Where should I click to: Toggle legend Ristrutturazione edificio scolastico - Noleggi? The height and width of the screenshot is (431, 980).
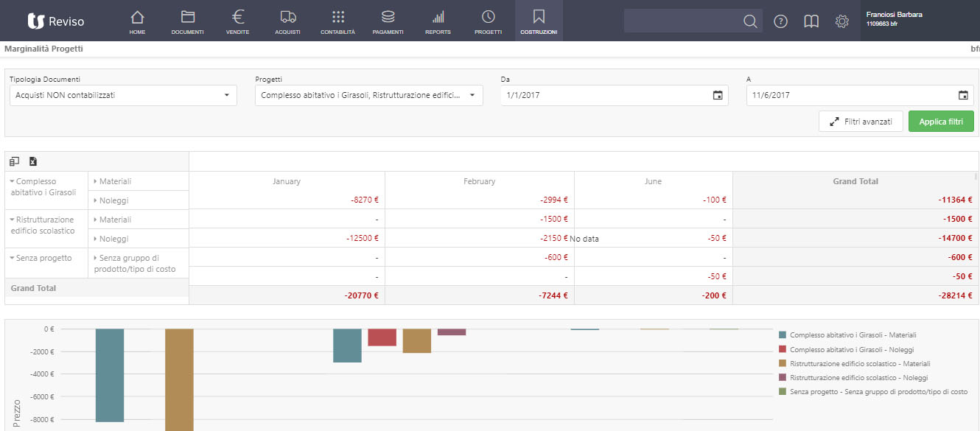point(853,377)
